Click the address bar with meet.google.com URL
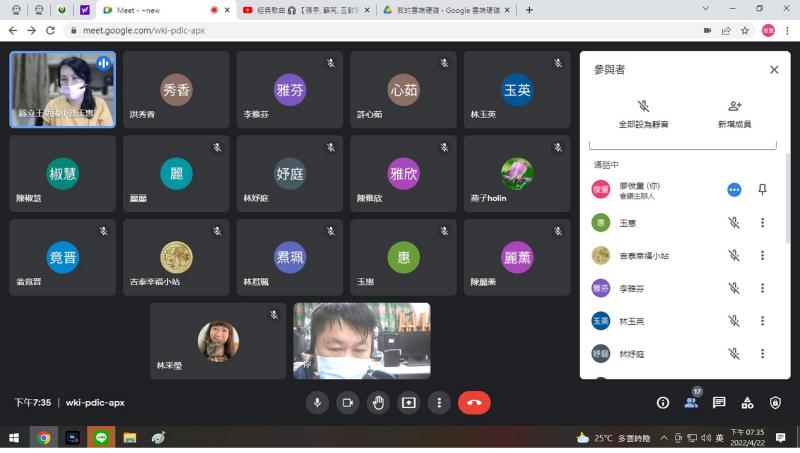The width and height of the screenshot is (800, 453). click(x=384, y=31)
